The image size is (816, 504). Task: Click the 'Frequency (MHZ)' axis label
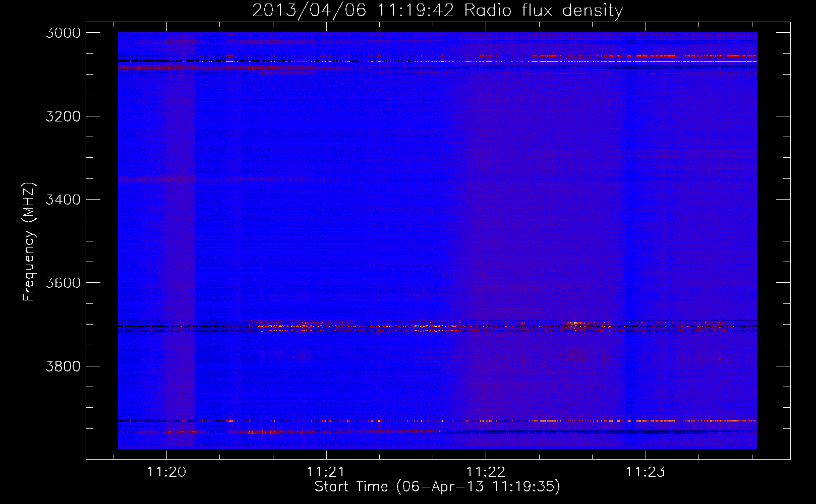pyautogui.click(x=29, y=242)
